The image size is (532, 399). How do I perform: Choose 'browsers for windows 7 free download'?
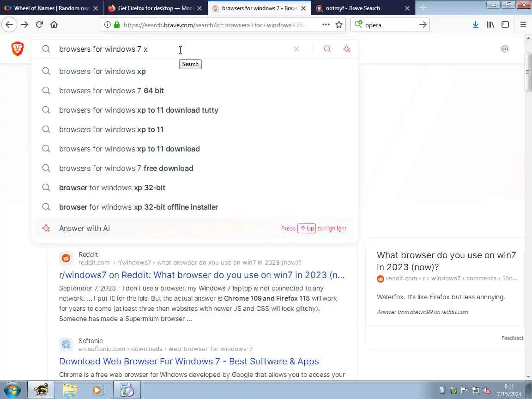click(x=195, y=168)
